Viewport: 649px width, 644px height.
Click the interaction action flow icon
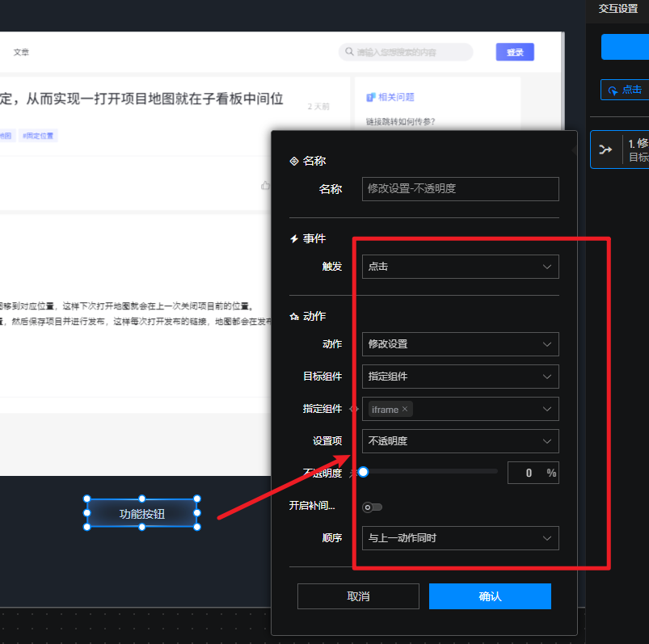coord(605,149)
